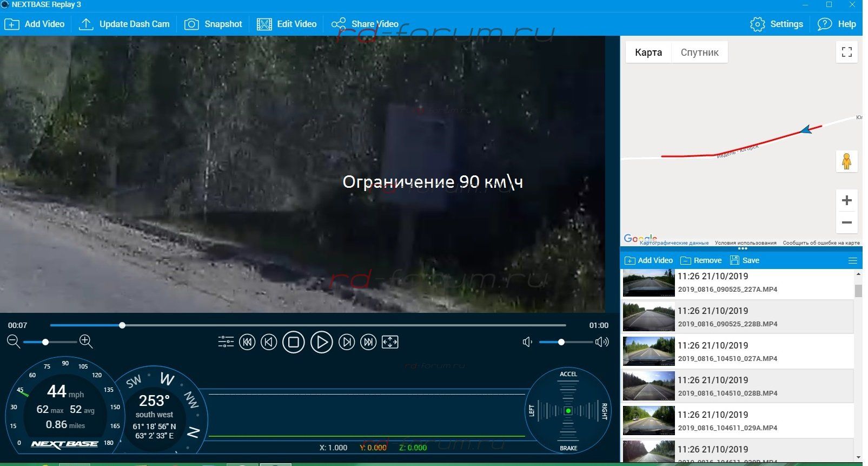Open Сообщить об ошибке на карте link
This screenshot has height=466, width=868.
[x=821, y=243]
